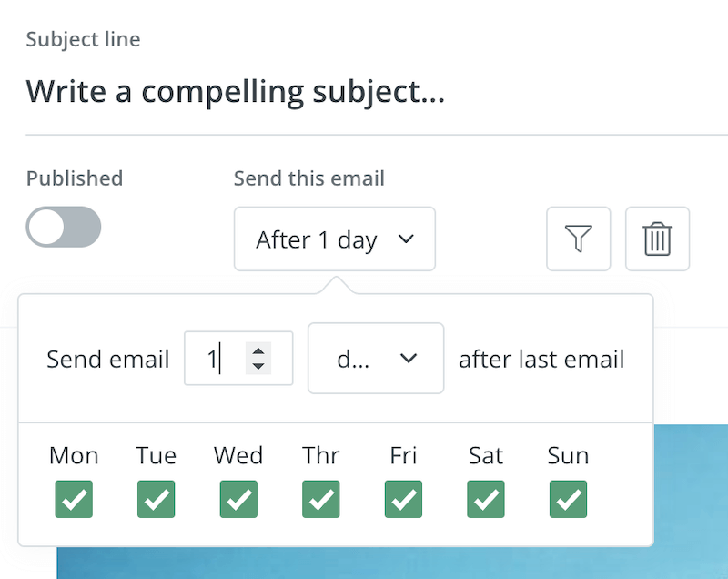Click the Sun day label
Viewport: 728px width, 579px height.
[x=568, y=455]
